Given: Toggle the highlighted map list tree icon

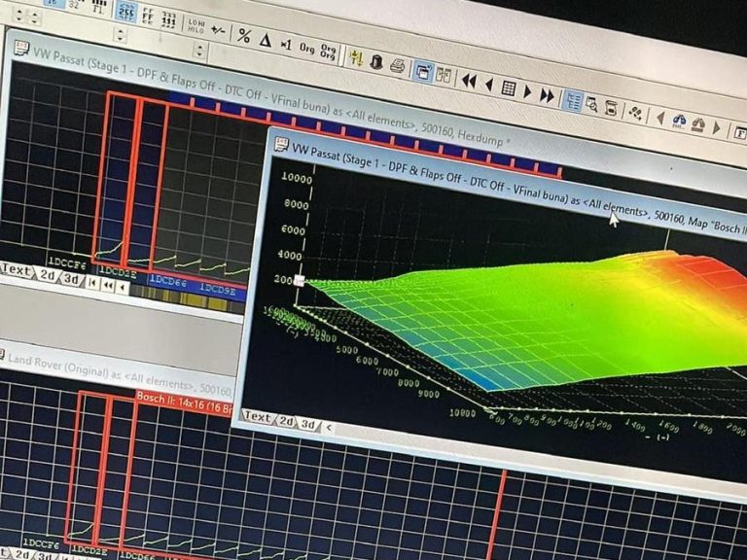Looking at the screenshot, I should [x=572, y=101].
